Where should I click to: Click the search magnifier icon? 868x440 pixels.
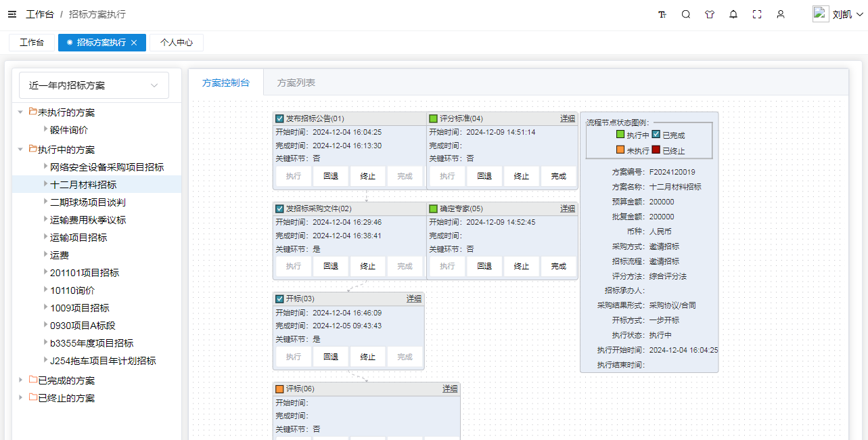point(685,14)
